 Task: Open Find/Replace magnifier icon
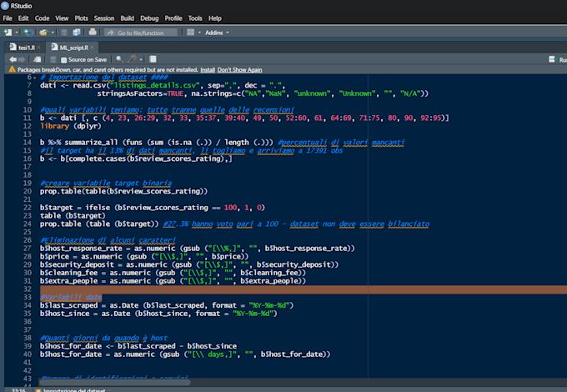coord(119,59)
